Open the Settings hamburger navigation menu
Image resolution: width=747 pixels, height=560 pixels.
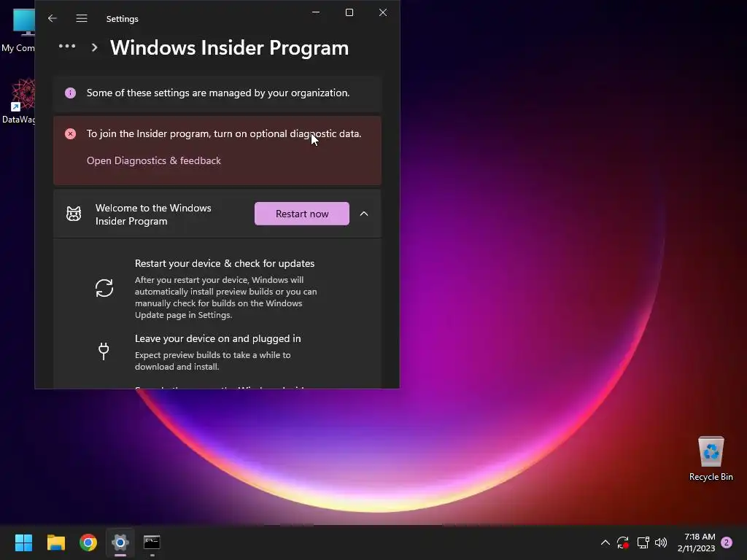82,18
